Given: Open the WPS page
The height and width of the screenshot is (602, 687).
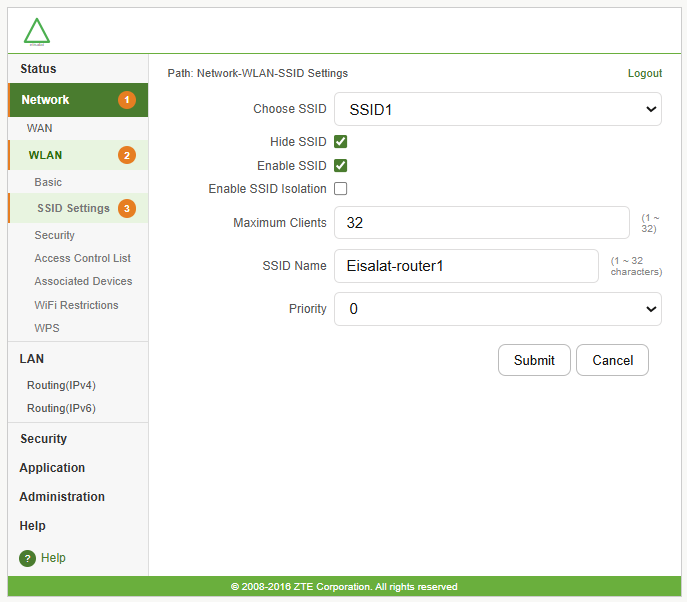Looking at the screenshot, I should [x=47, y=328].
